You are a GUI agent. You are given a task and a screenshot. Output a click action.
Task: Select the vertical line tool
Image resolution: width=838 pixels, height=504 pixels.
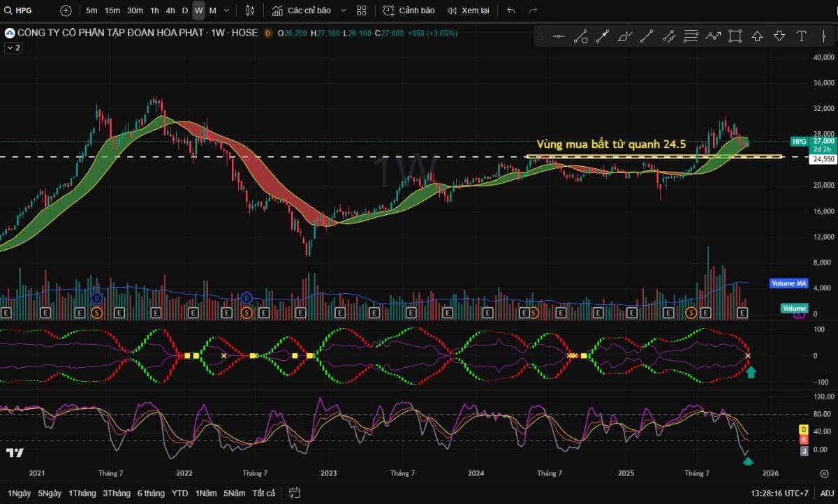824,36
